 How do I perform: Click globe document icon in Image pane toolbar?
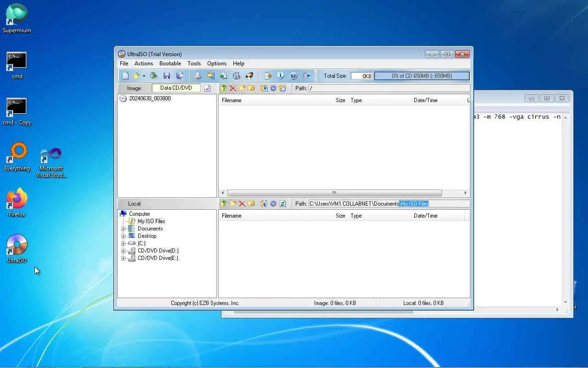264,88
